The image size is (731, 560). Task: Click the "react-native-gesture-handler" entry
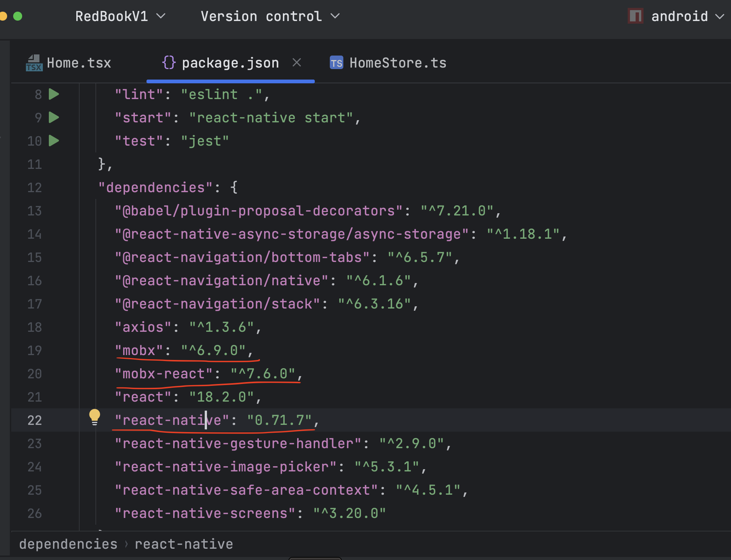point(238,443)
